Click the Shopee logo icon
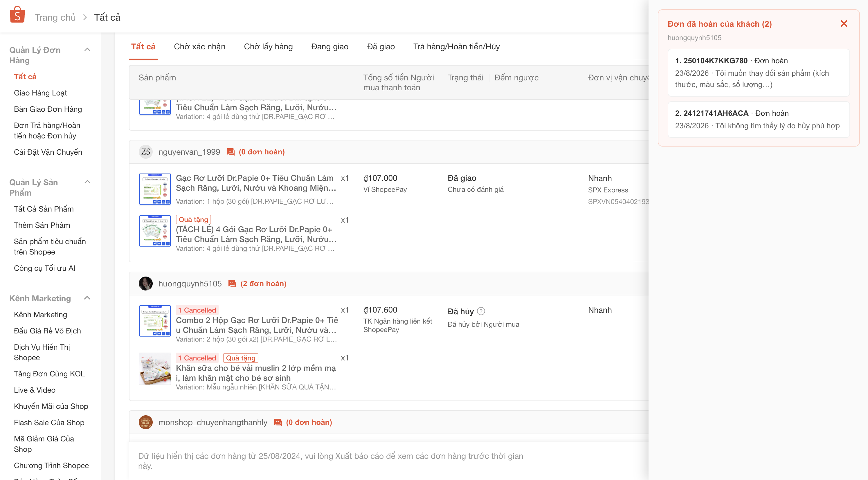The width and height of the screenshot is (868, 480). pyautogui.click(x=17, y=15)
